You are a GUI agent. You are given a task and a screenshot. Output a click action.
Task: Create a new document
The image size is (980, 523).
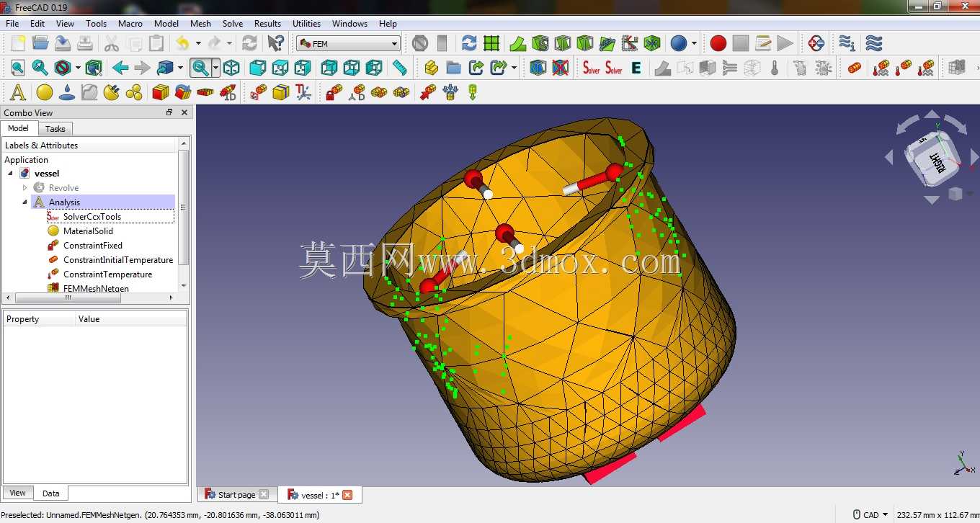[x=18, y=43]
